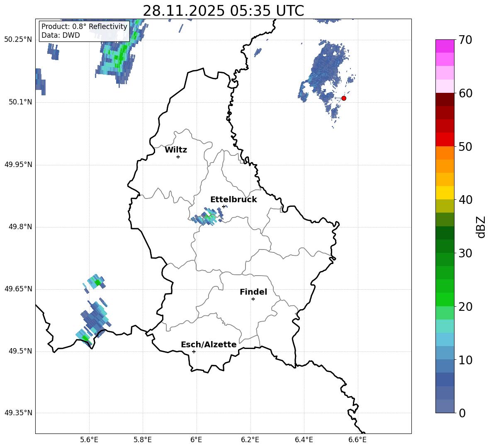Click the Findel station cross marker
Image resolution: width=491 pixels, height=448 pixels.
tap(253, 299)
